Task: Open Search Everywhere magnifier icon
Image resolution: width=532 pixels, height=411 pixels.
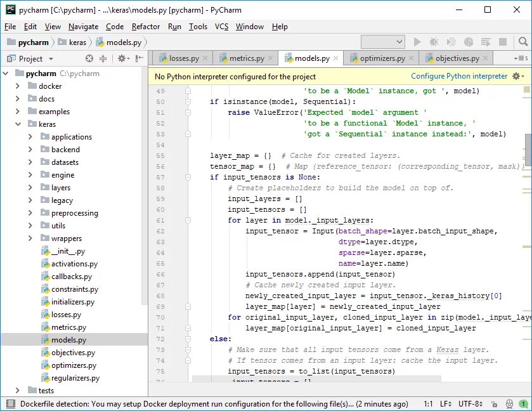Action: click(x=523, y=42)
